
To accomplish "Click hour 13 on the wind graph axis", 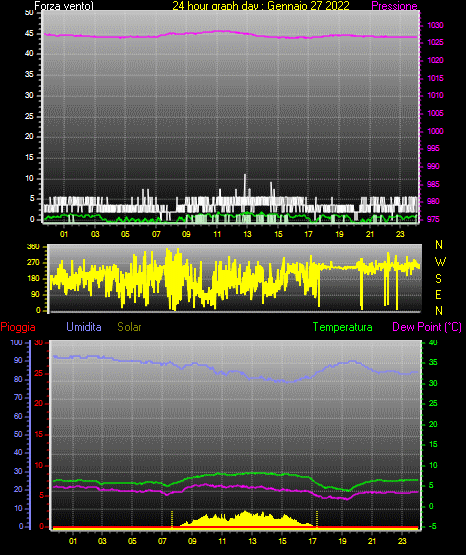I will coord(247,234).
